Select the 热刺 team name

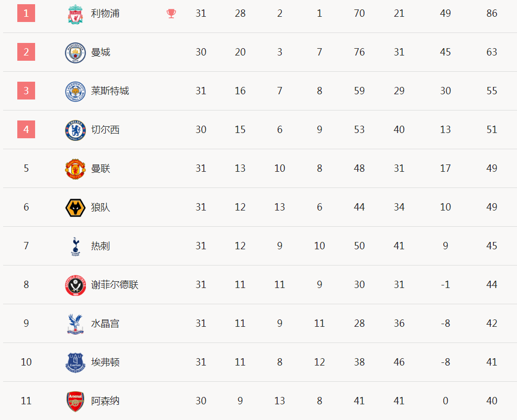tap(101, 246)
